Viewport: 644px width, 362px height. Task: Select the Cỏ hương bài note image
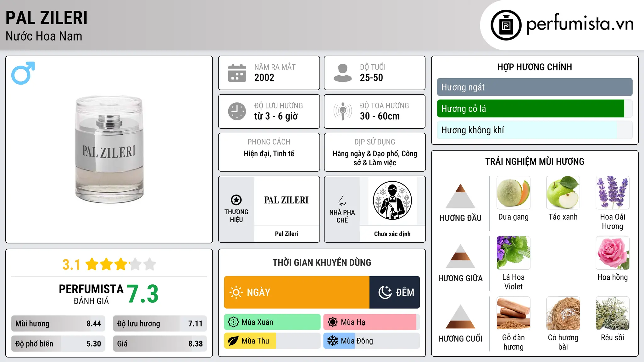tap(563, 313)
